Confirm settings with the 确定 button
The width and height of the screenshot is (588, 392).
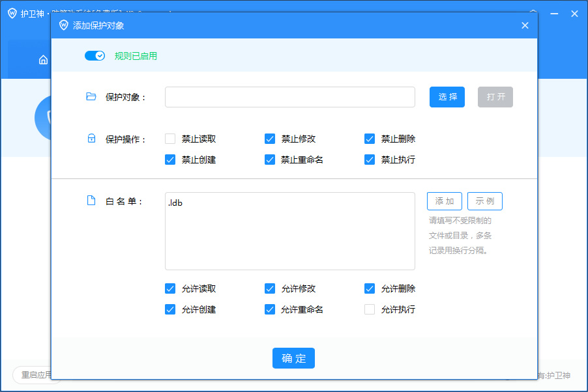(x=293, y=357)
